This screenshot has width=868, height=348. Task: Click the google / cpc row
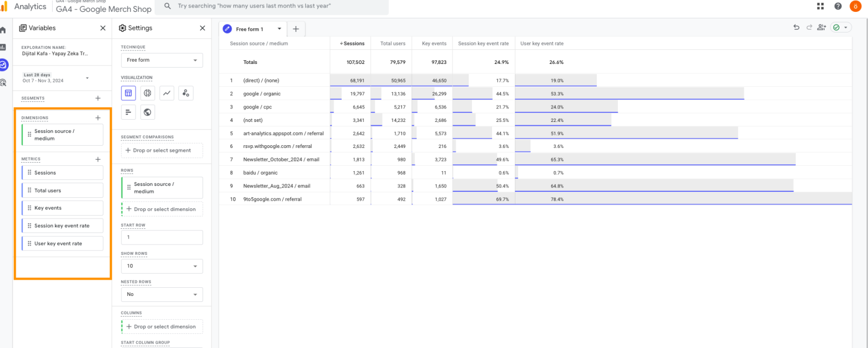click(x=535, y=107)
